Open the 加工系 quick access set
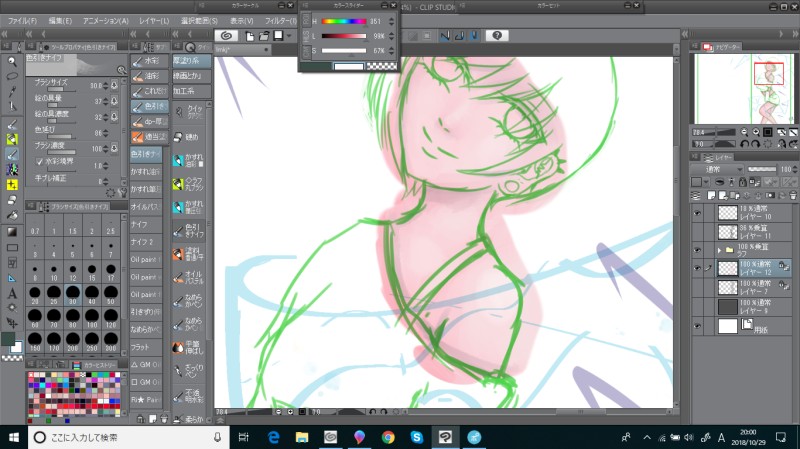The image size is (800, 449). tap(191, 91)
